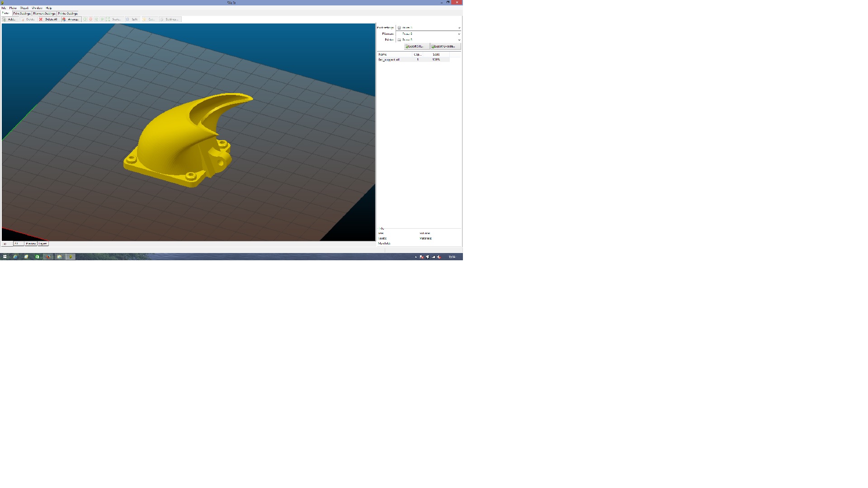This screenshot has height=488, width=868.
Task: Click the Split object toolbar button
Action: coord(132,19)
